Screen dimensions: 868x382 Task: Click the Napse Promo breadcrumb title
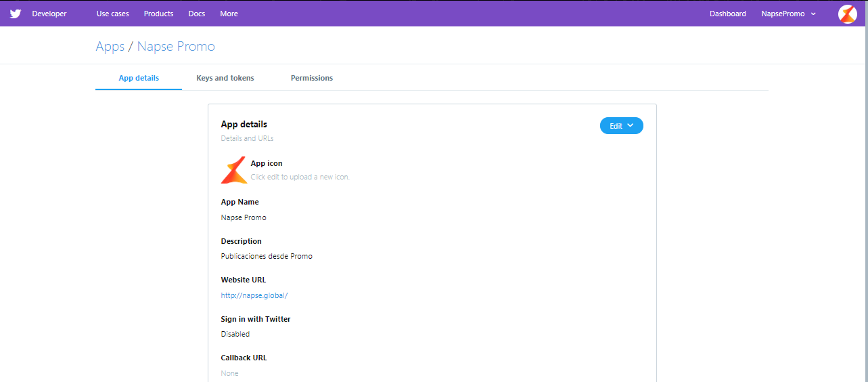tap(176, 47)
